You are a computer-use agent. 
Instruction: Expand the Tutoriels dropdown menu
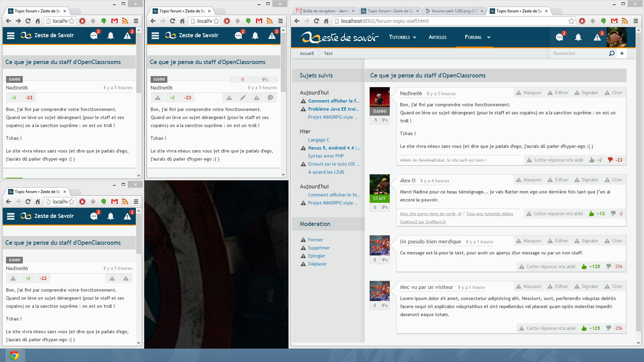click(402, 37)
